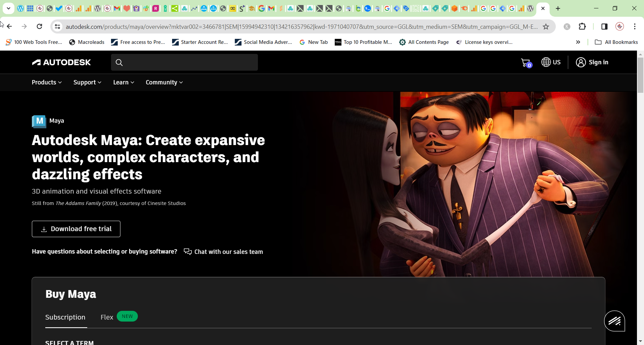Click the NEW badge beside Flex

pyautogui.click(x=127, y=316)
